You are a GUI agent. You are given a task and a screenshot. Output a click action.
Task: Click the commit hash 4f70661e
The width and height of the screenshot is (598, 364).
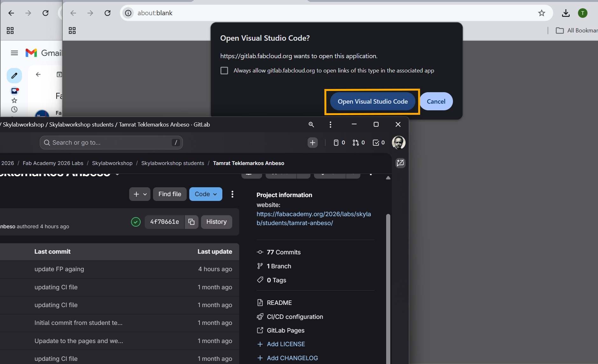pos(164,222)
